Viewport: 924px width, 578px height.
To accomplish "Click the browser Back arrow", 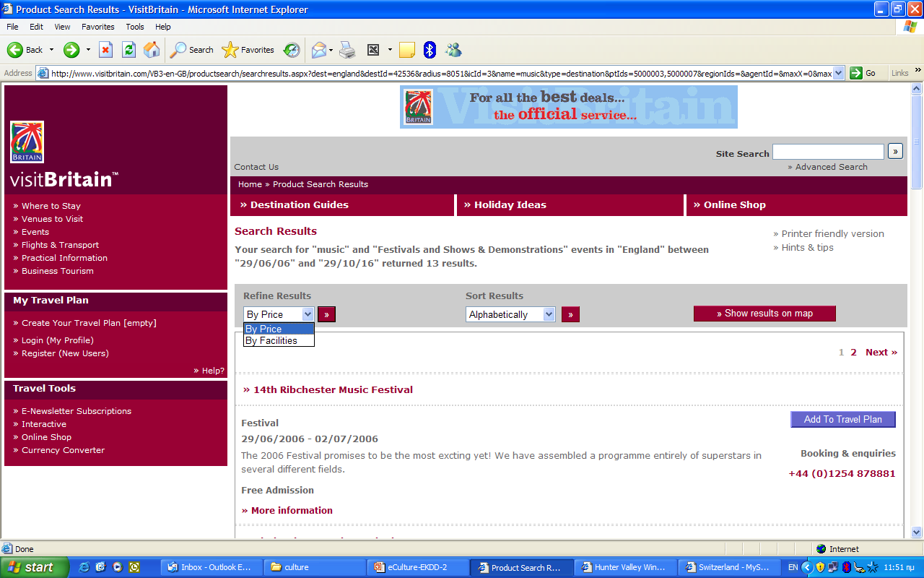I will click(15, 50).
